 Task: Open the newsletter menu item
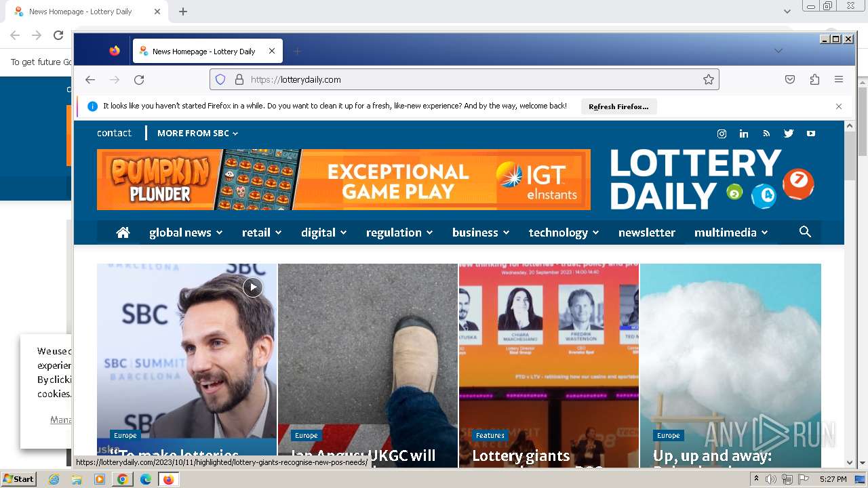(647, 232)
